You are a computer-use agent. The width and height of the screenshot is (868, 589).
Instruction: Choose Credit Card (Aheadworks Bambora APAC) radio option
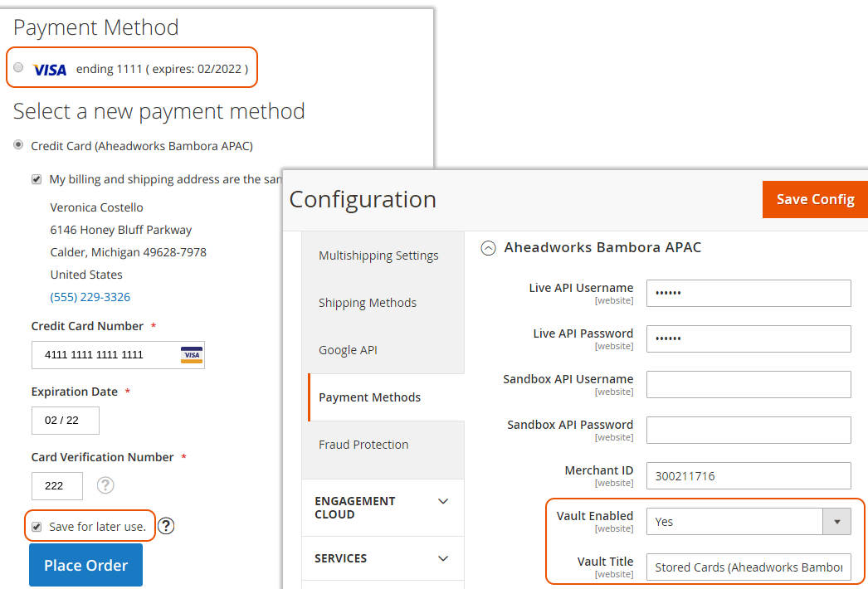coord(19,145)
